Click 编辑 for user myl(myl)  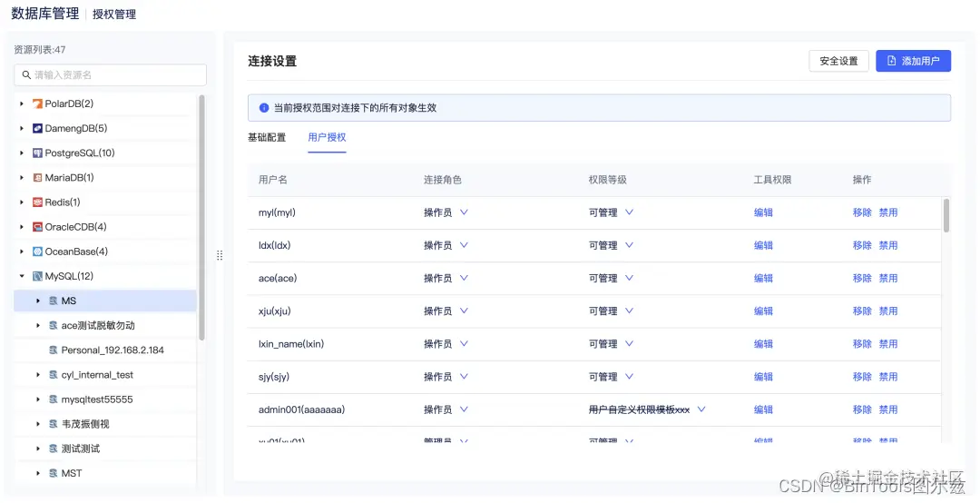point(763,212)
